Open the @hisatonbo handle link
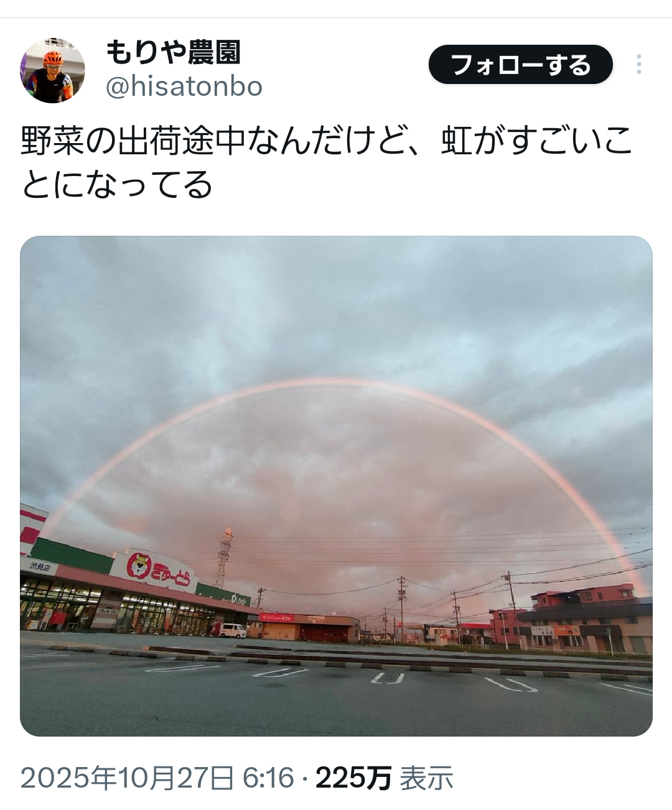Screen dimensions: 672x810 point(184,86)
